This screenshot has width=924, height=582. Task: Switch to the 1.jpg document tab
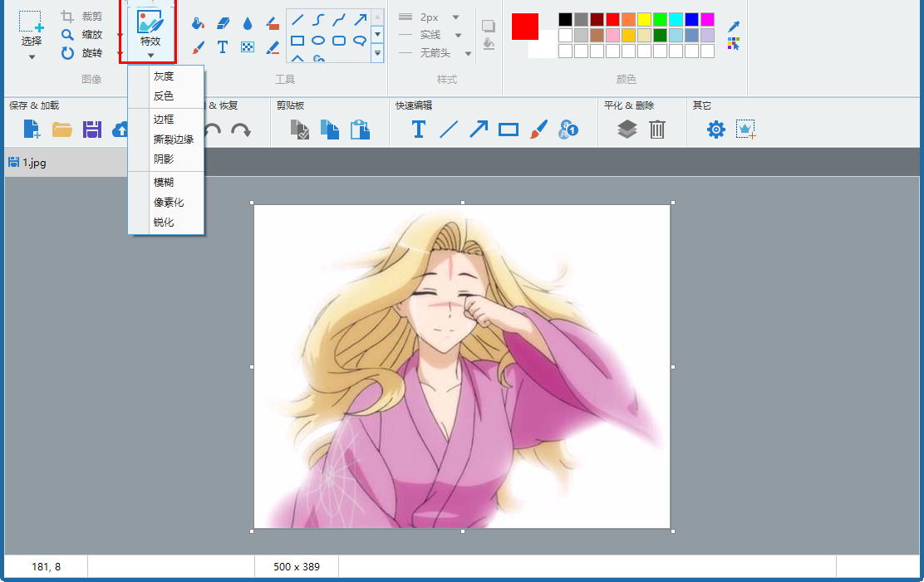65,163
